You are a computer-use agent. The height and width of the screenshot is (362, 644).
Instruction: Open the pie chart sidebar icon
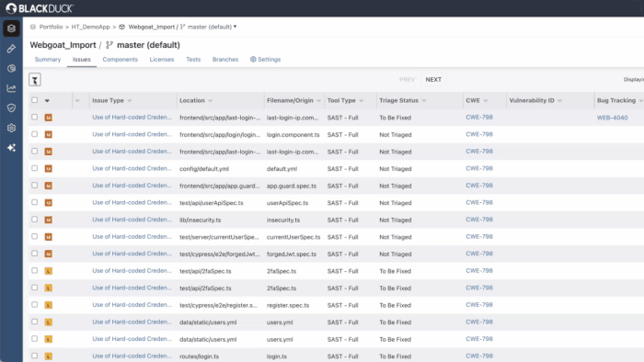pyautogui.click(x=11, y=69)
